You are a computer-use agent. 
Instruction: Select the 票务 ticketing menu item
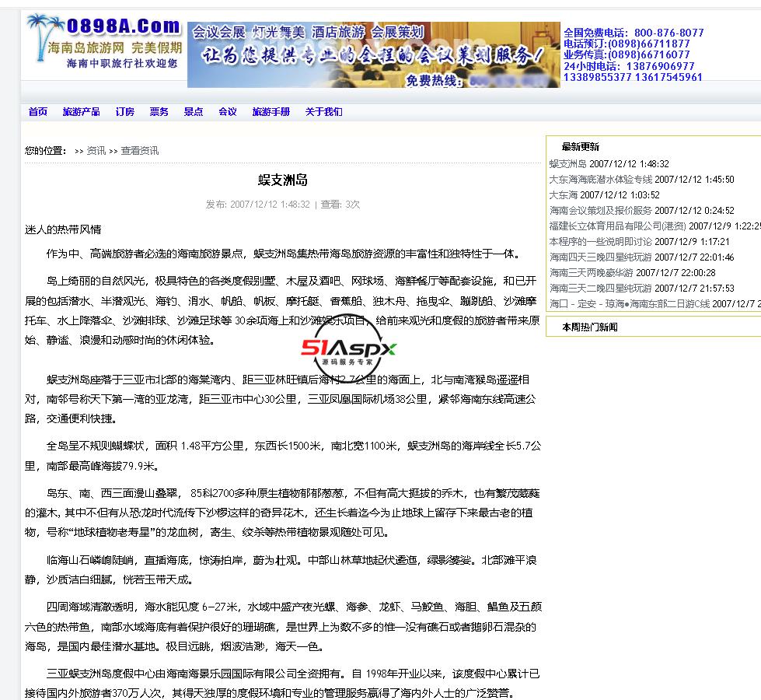[x=159, y=112]
